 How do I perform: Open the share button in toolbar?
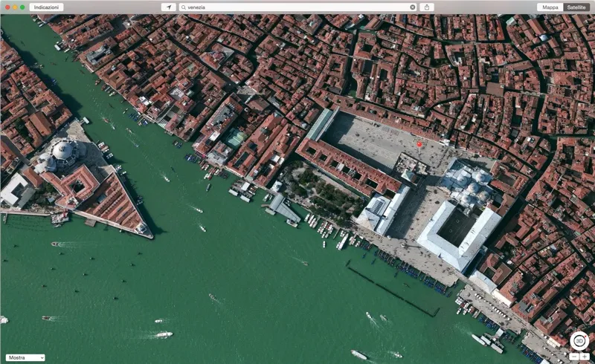pos(427,7)
